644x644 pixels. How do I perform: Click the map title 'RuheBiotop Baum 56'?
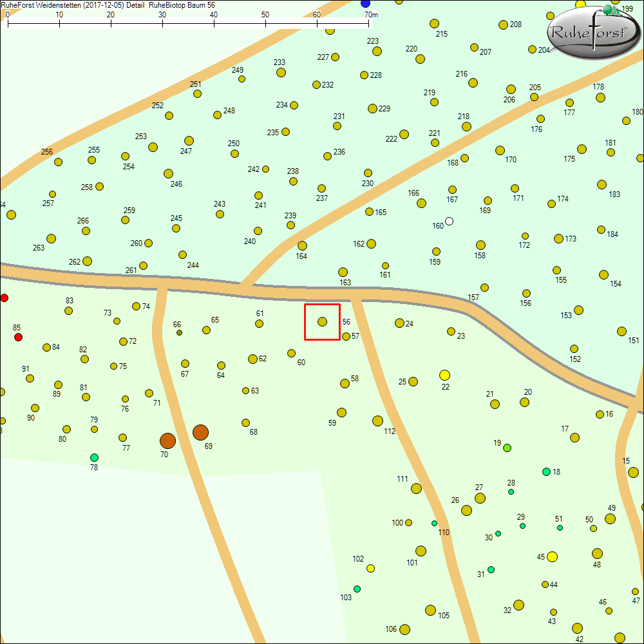(182, 5)
